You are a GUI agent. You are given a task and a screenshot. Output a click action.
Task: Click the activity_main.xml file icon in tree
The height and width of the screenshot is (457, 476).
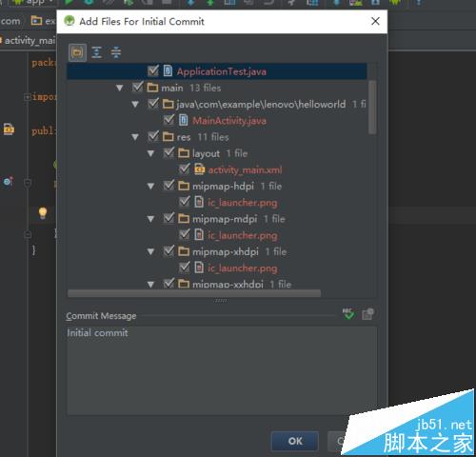point(199,169)
